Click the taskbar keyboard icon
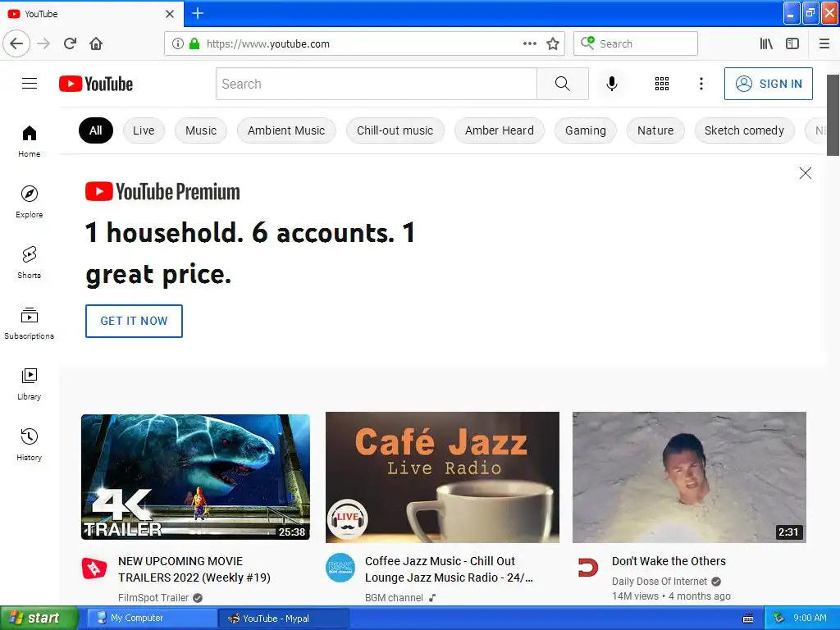This screenshot has width=840, height=630. pyautogui.click(x=748, y=619)
